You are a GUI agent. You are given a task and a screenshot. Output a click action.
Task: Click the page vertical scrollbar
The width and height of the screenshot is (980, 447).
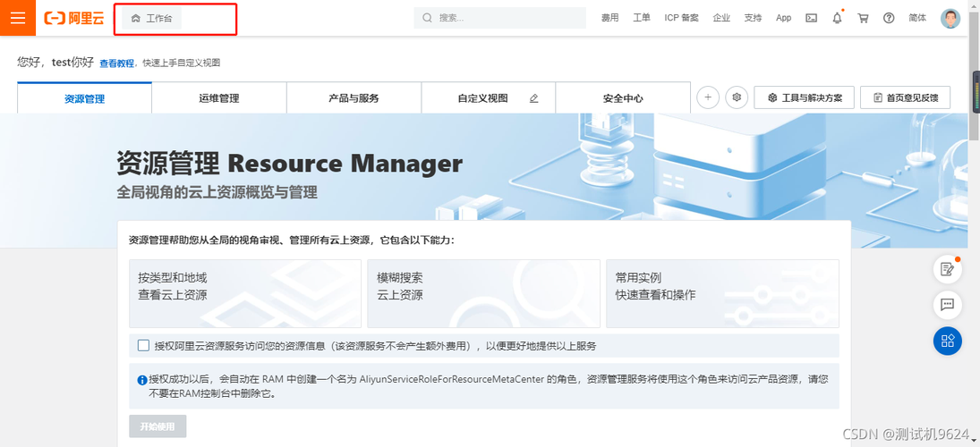[x=975, y=75]
